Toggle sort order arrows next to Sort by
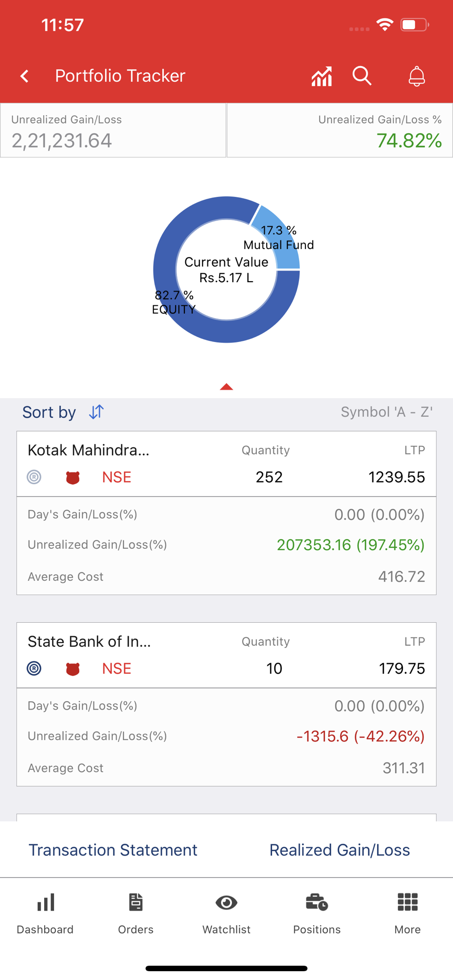 point(97,412)
